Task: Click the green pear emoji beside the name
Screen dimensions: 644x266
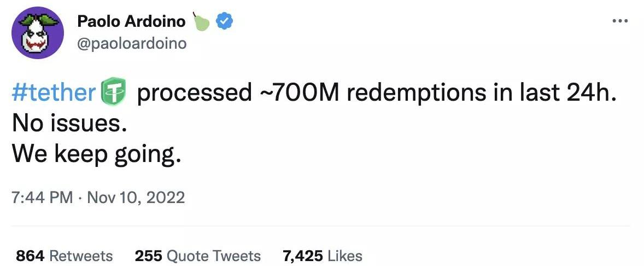Action: tap(201, 21)
